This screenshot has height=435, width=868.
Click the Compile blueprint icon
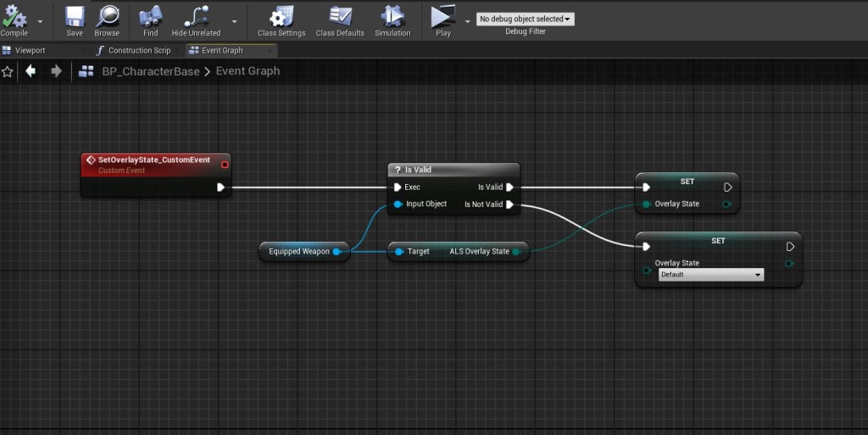[14, 16]
